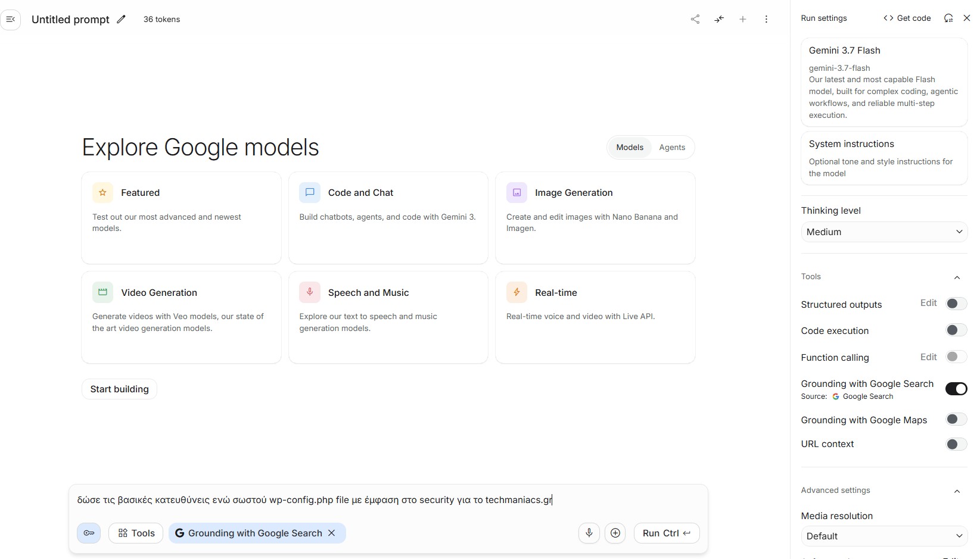Start a new prompt with plus icon

pos(743,19)
